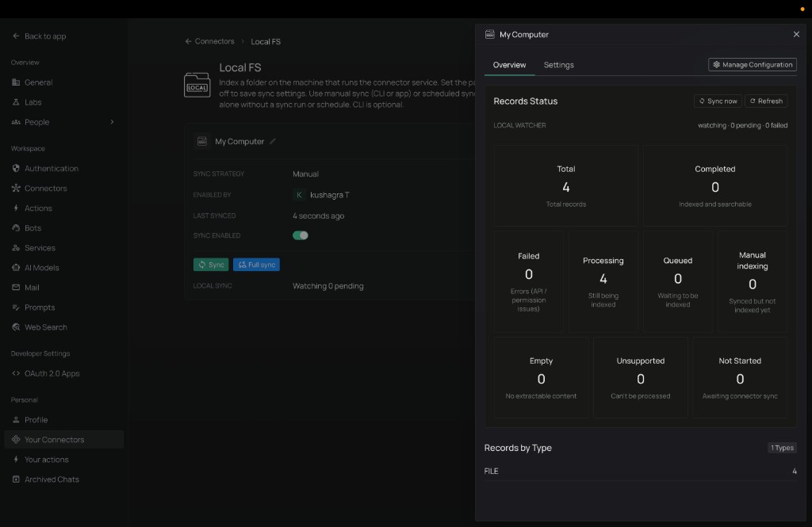This screenshot has width=812, height=527.
Task: Click the Connectors breadcrumb link
Action: click(214, 41)
